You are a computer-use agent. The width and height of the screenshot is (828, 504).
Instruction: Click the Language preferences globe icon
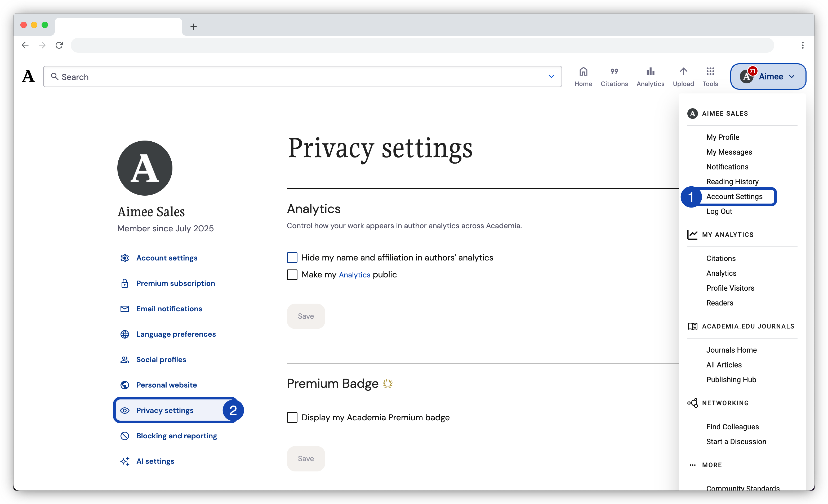click(125, 334)
